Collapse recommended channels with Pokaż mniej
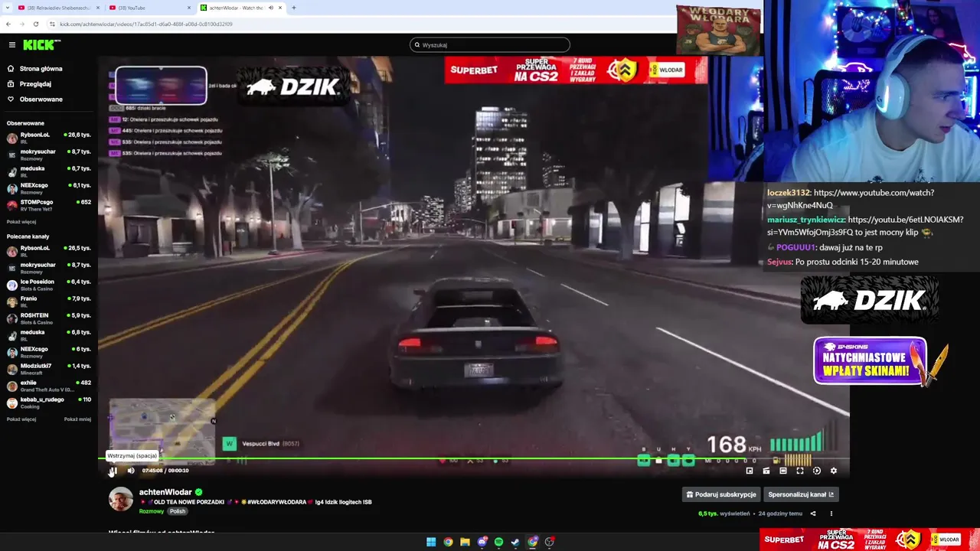980x551 pixels. 77,419
